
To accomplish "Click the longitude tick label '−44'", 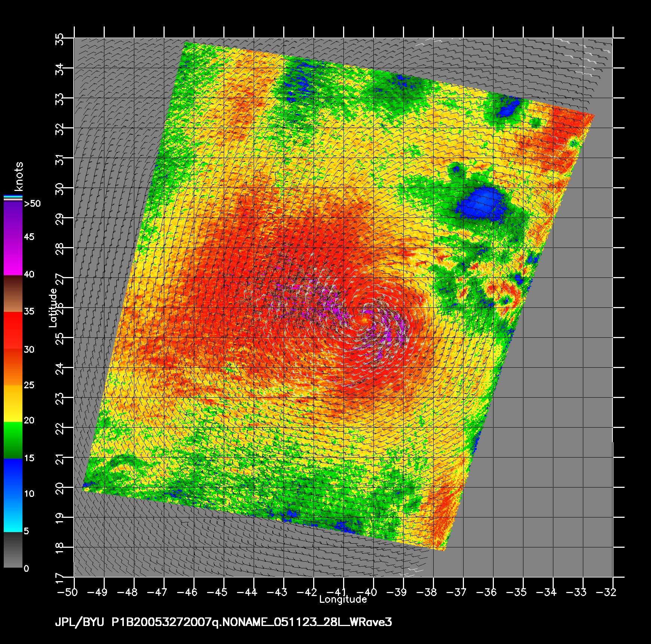I will pyautogui.click(x=247, y=592).
